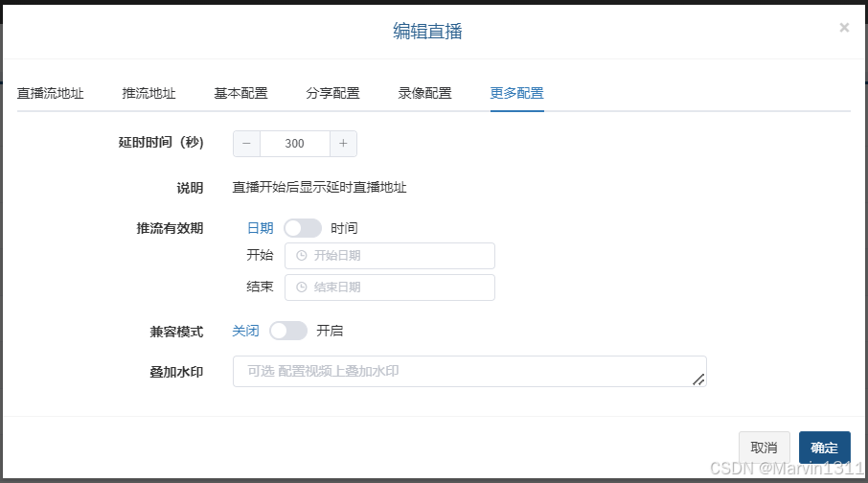This screenshot has height=483, width=868.
Task: Focus the 叠加水印 text area
Action: [470, 371]
